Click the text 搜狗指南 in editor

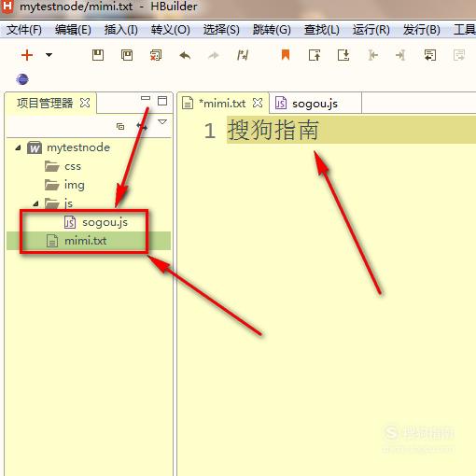[273, 130]
